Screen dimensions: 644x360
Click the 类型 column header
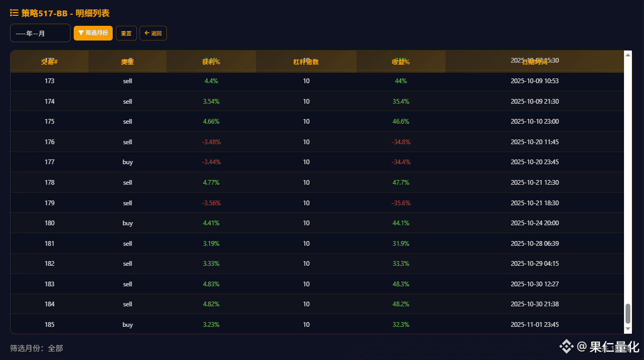click(x=127, y=61)
